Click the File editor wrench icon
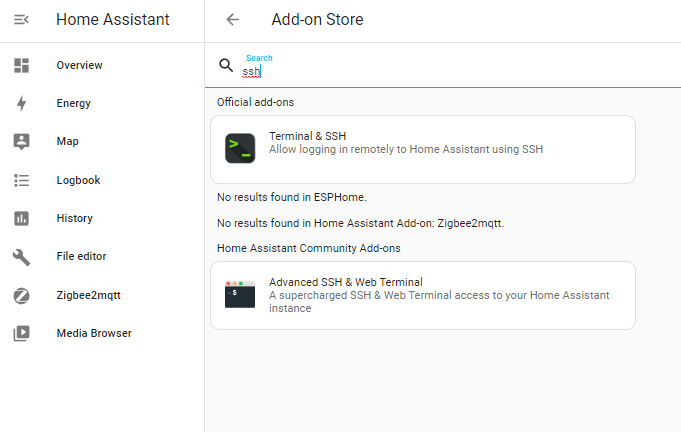The height and width of the screenshot is (432, 681). 21,257
